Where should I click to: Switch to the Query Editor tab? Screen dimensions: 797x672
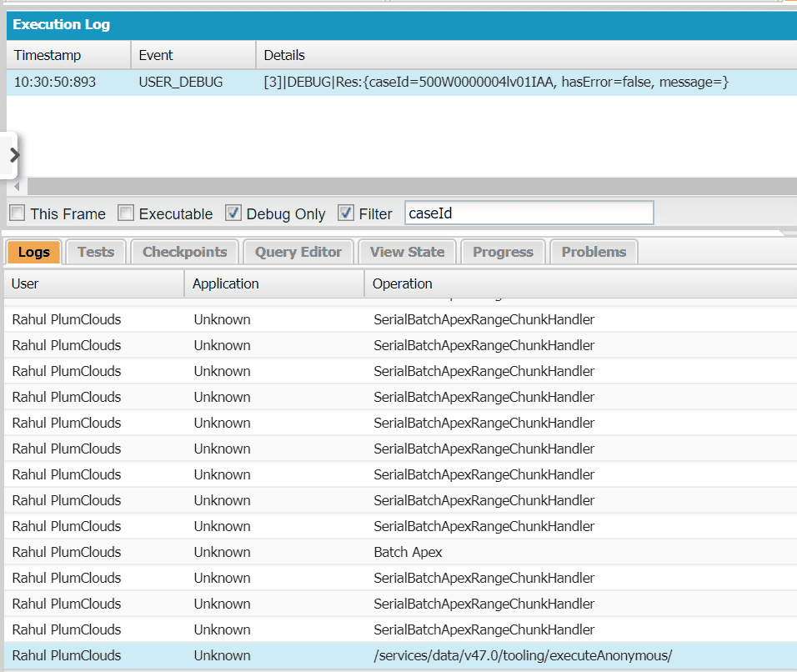298,252
